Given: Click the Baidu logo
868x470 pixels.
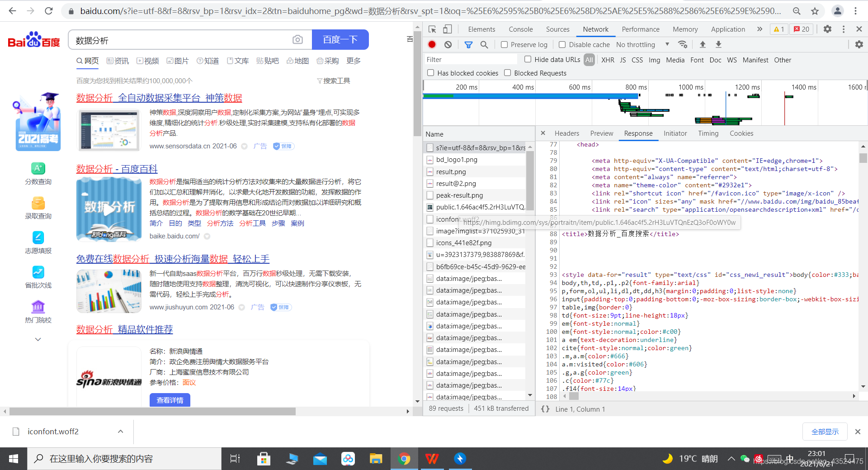Looking at the screenshot, I should coord(34,40).
